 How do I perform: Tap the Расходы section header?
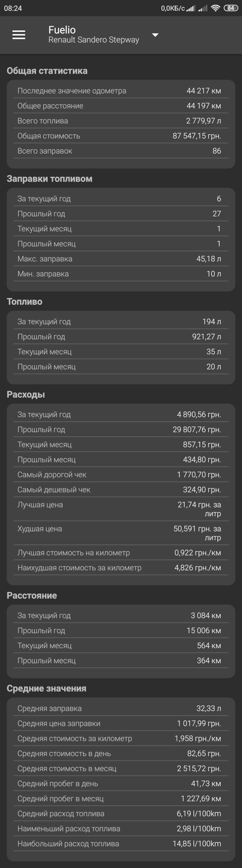pos(26,395)
